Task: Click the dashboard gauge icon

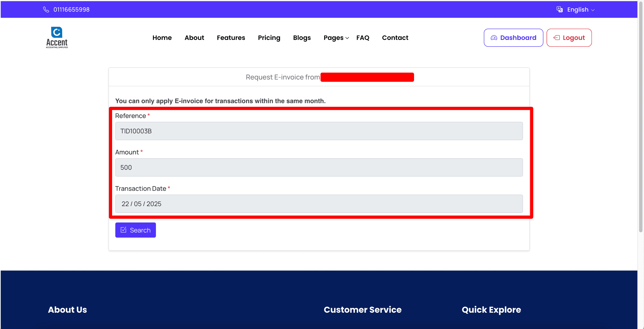Action: point(494,38)
